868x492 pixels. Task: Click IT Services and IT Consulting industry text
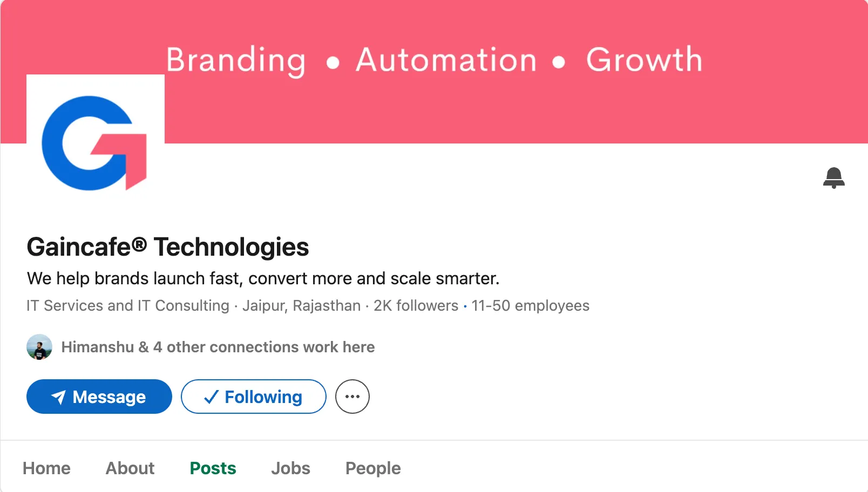[127, 305]
